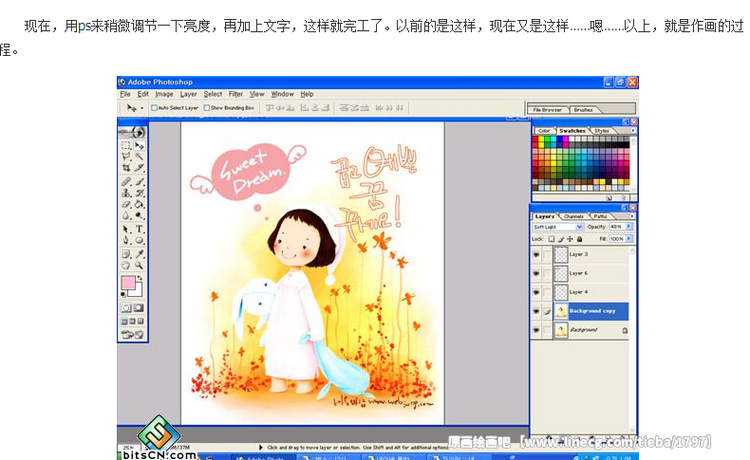Tick the Auto Select Layer checkbox
Screen dimensions: 750x460
coord(154,108)
